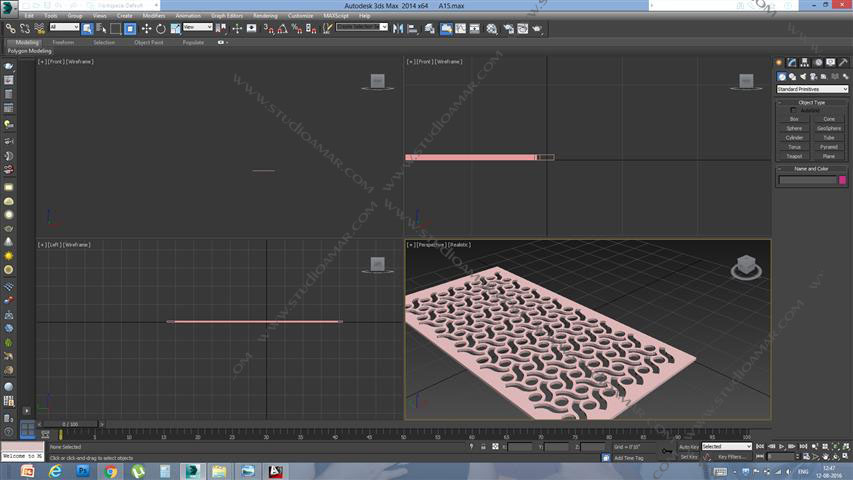Open the Hierarchy command panel tab

click(x=805, y=63)
